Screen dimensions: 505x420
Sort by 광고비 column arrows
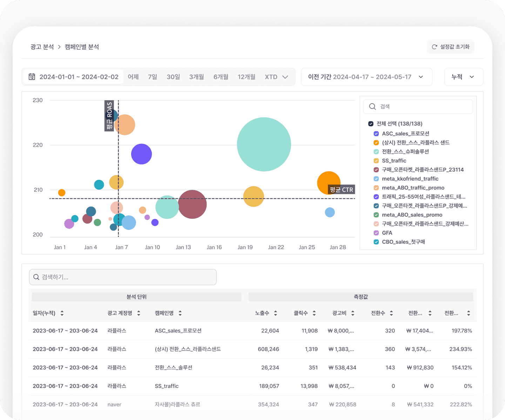click(x=353, y=313)
